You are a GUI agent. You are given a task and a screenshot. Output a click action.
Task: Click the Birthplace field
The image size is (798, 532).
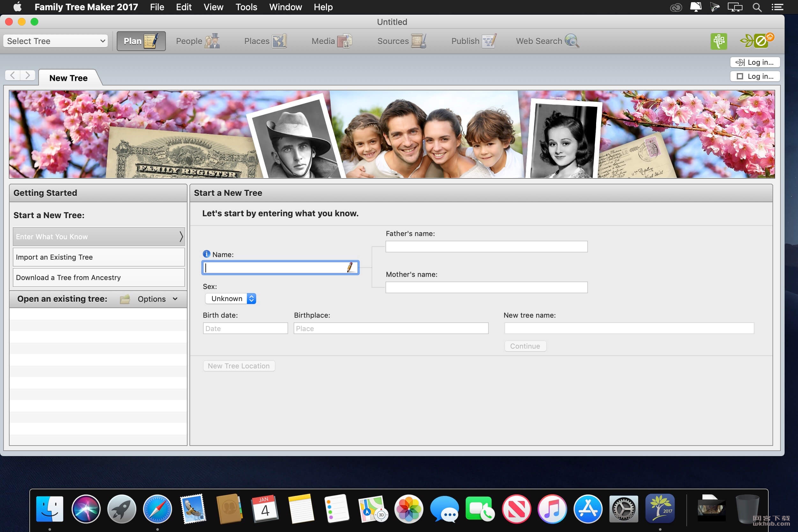[x=391, y=328]
